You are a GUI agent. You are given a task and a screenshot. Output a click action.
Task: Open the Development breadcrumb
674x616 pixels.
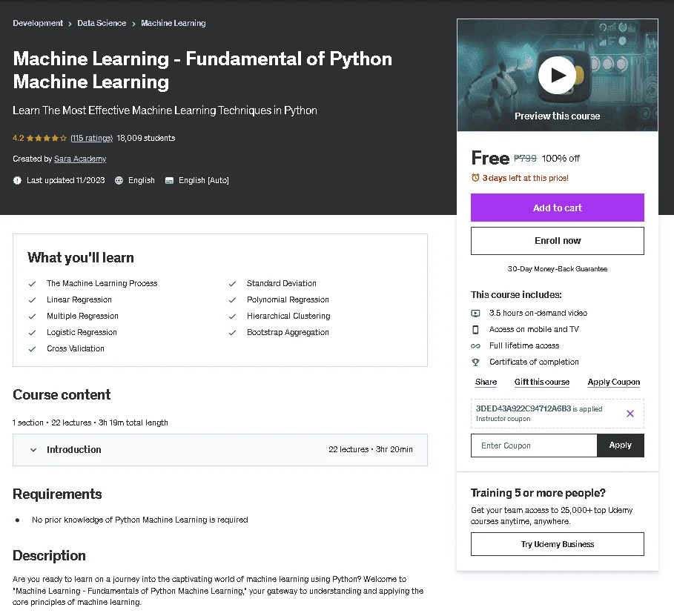click(38, 23)
